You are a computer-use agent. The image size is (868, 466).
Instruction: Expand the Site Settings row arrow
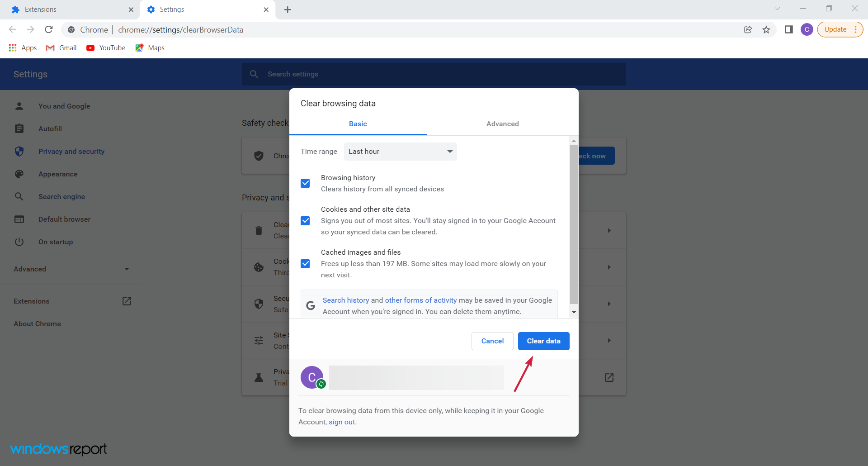pyautogui.click(x=609, y=340)
